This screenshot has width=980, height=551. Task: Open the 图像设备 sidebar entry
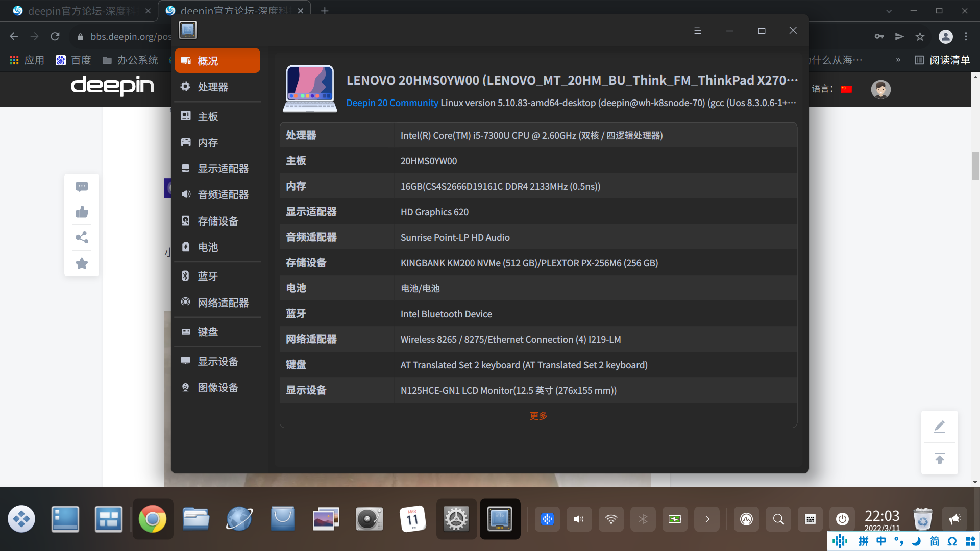[217, 388]
